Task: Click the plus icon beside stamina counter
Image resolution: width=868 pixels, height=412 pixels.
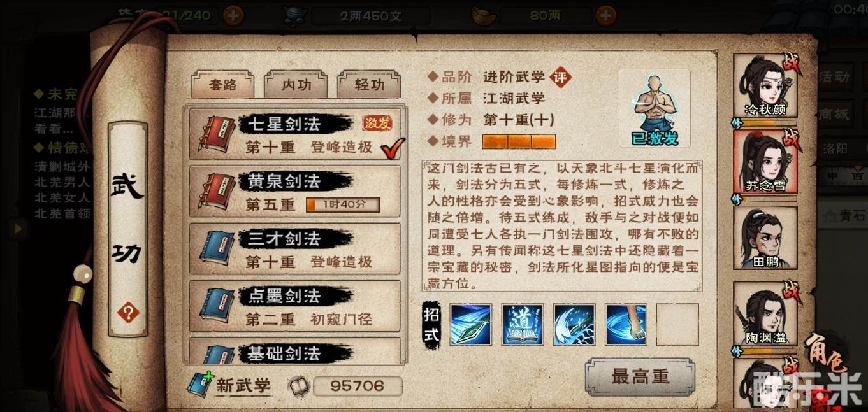Action: (x=233, y=14)
